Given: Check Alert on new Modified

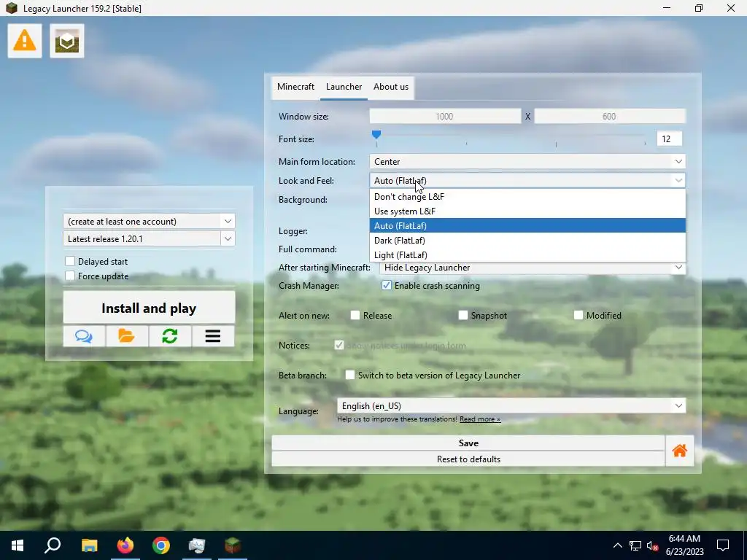Looking at the screenshot, I should (x=578, y=315).
